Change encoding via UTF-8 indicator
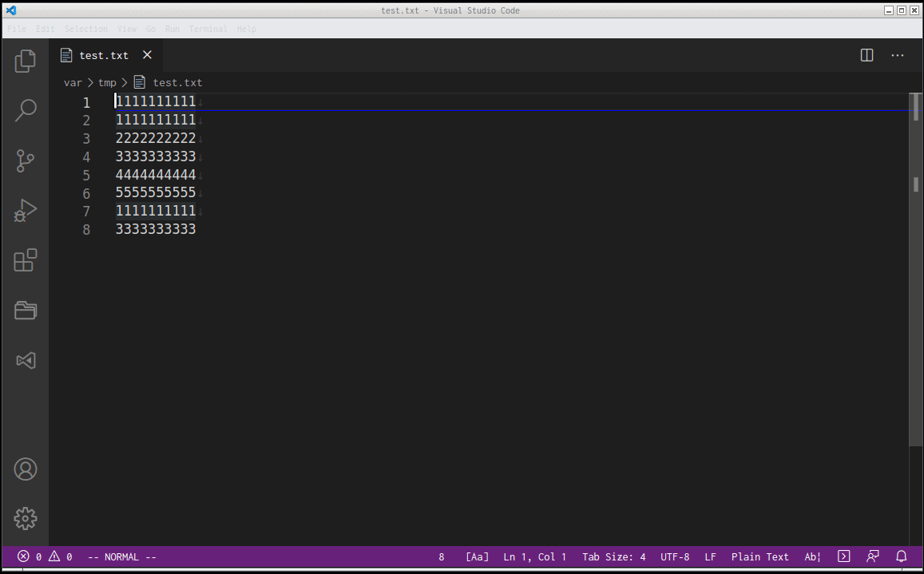Viewport: 924px width, 574px height. point(674,556)
